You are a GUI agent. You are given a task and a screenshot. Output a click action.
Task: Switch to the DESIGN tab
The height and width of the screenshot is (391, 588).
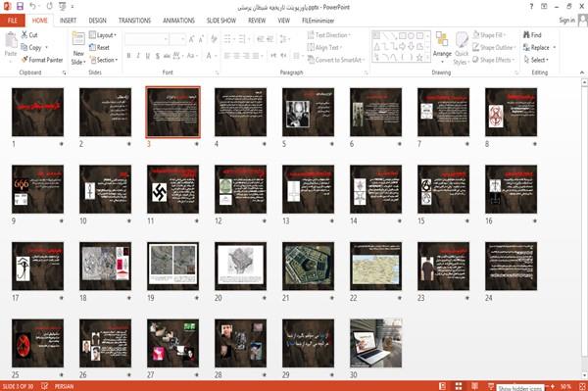pyautogui.click(x=97, y=21)
